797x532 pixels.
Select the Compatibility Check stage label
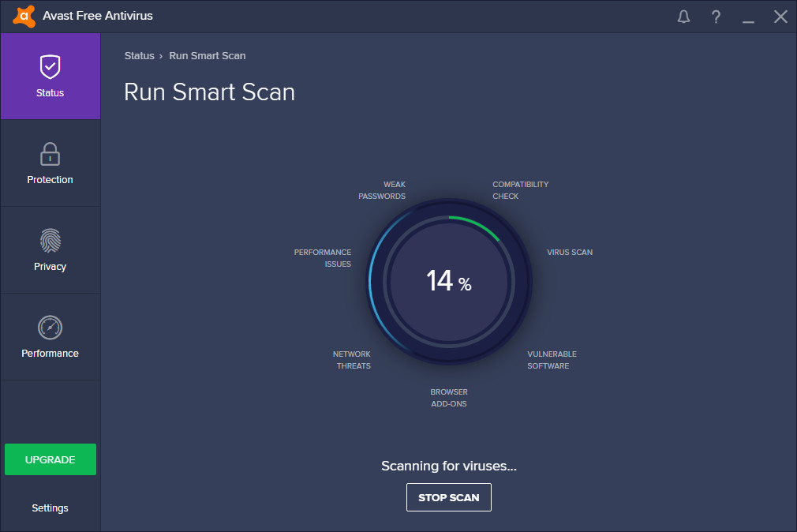[x=520, y=190]
